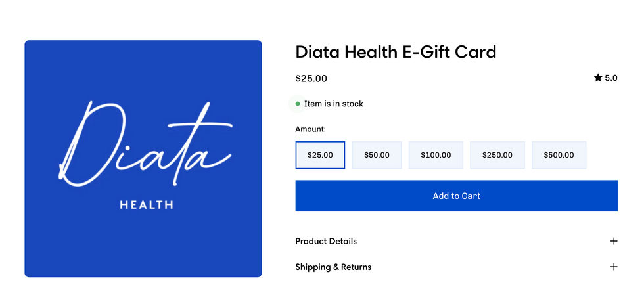Click the "Item is in stock" text
The image size is (644, 308).
point(334,104)
